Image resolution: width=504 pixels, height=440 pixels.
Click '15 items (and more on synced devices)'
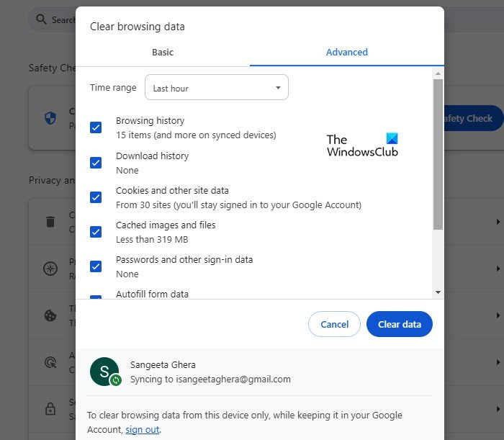pyautogui.click(x=196, y=135)
